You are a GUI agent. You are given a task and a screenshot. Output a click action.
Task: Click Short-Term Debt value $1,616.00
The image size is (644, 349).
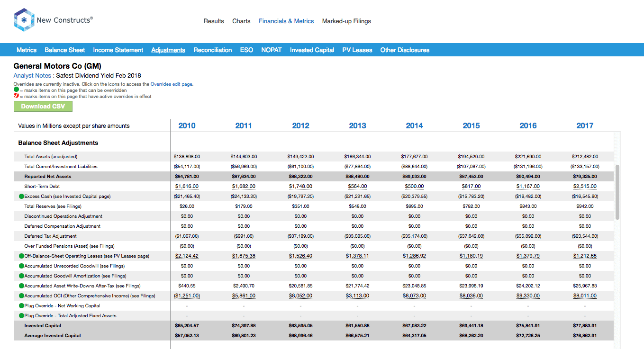187,187
